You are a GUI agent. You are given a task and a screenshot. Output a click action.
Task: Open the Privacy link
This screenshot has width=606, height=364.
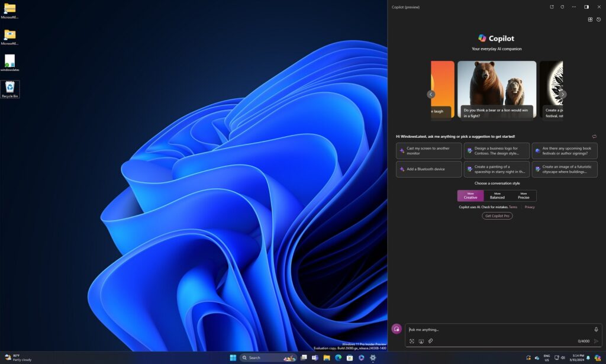coord(530,207)
